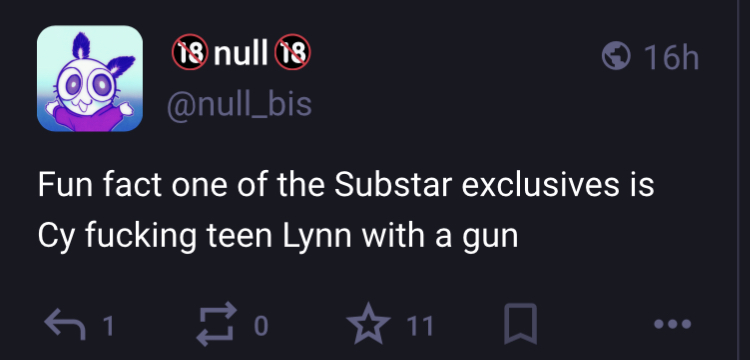Boost this post using the repeat arrows icon

(217, 324)
